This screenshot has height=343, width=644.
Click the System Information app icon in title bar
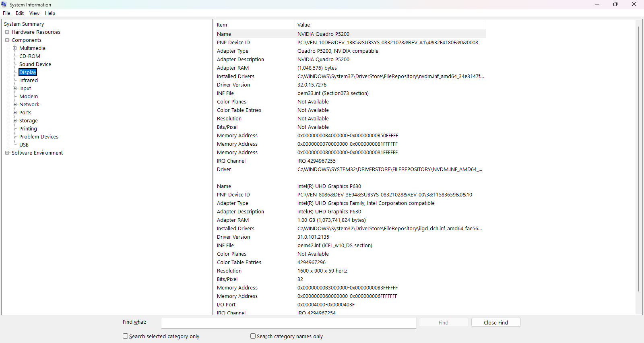pos(4,4)
